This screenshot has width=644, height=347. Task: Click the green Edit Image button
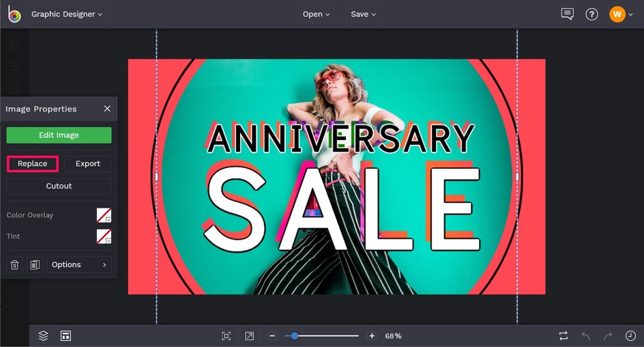pos(59,135)
